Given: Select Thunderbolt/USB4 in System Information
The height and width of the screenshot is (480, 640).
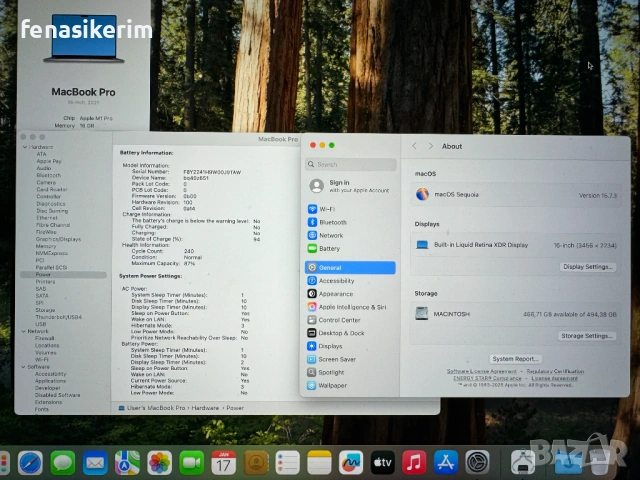Looking at the screenshot, I should point(58,317).
